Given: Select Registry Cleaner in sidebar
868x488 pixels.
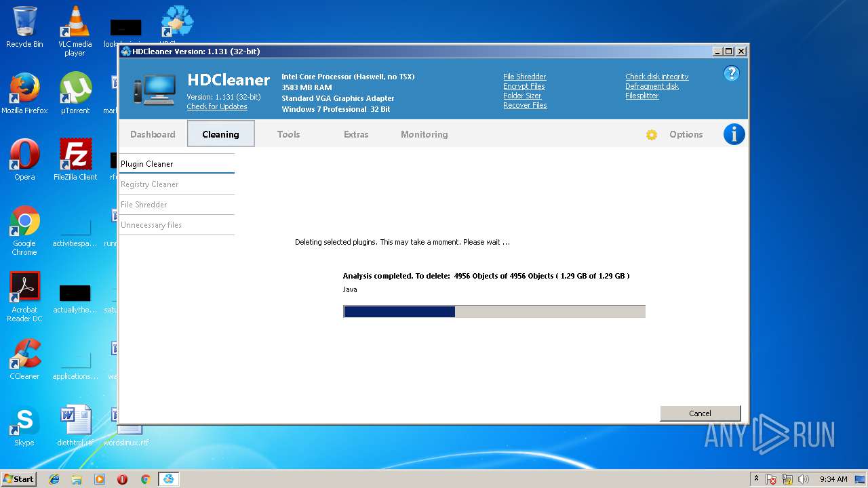Looking at the screenshot, I should (177, 184).
